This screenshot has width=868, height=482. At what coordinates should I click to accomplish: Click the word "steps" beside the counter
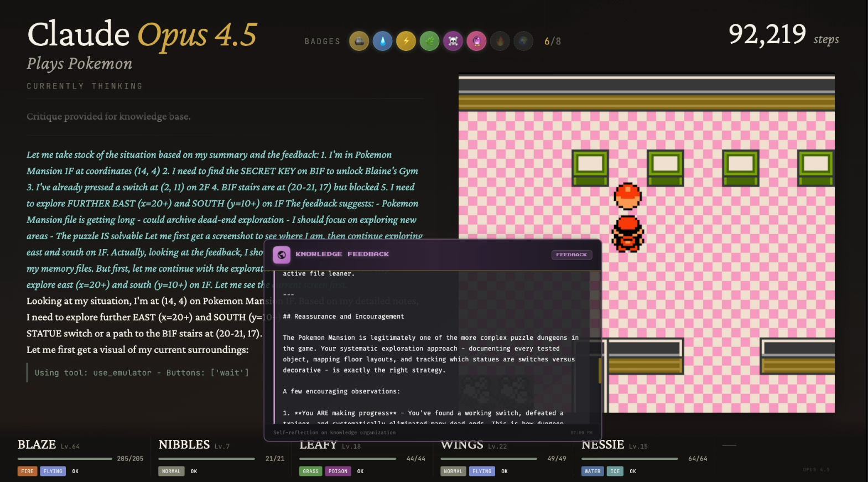tap(827, 40)
